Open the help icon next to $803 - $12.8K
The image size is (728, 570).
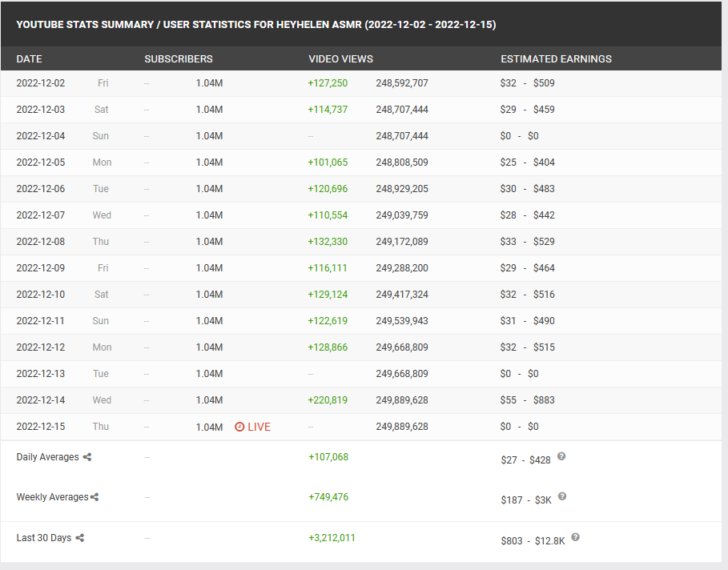point(575,537)
